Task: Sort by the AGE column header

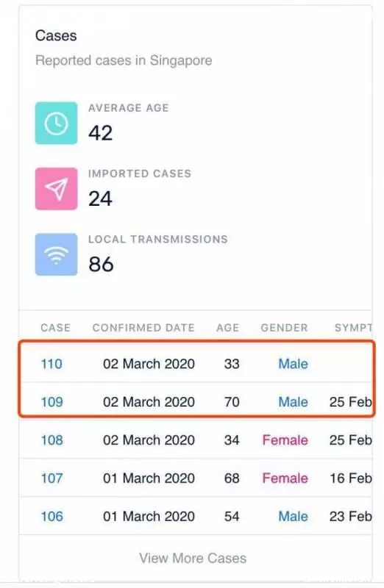Action: [227, 328]
